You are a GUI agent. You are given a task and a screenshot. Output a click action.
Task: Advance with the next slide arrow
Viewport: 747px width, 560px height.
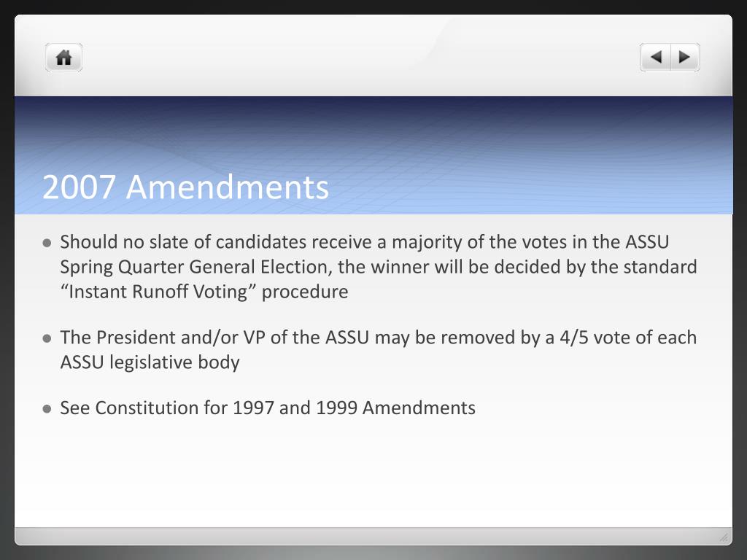coord(685,58)
